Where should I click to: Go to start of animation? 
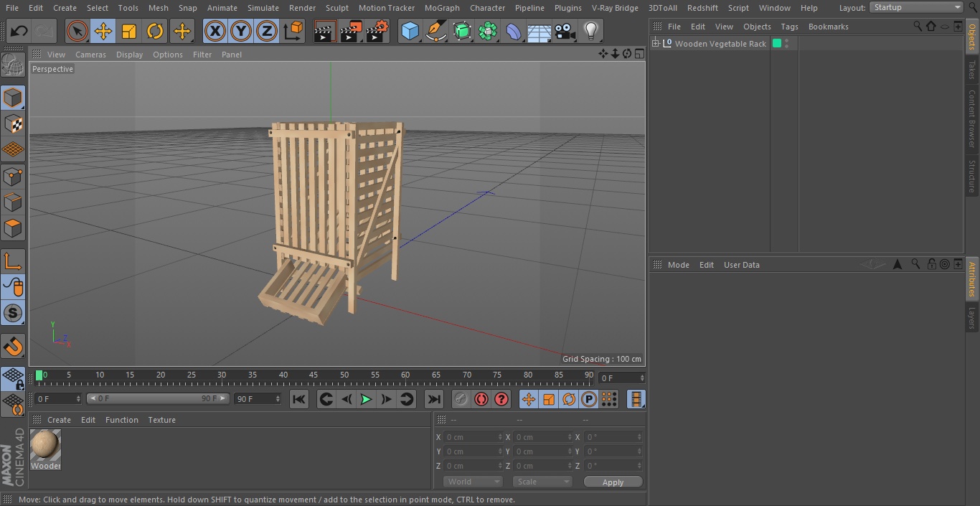click(299, 399)
